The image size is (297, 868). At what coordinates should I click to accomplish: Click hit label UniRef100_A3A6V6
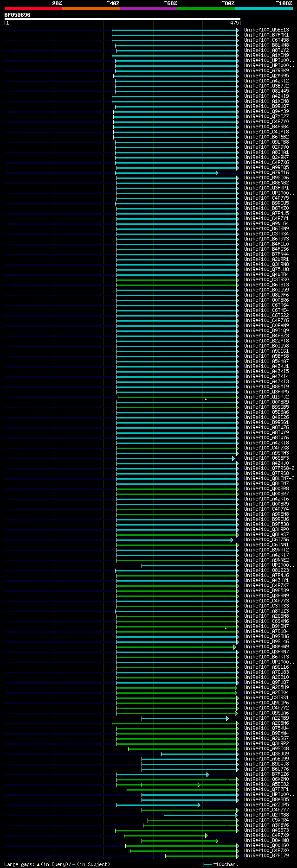click(x=266, y=825)
